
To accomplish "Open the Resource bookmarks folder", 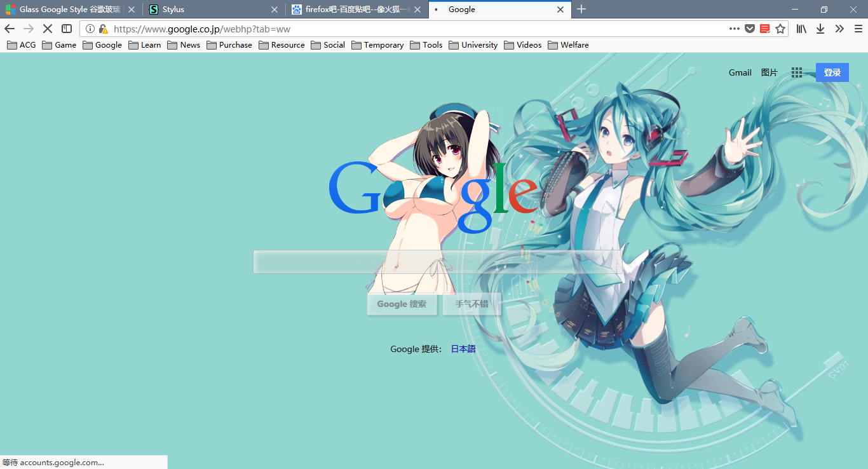I will pyautogui.click(x=281, y=45).
